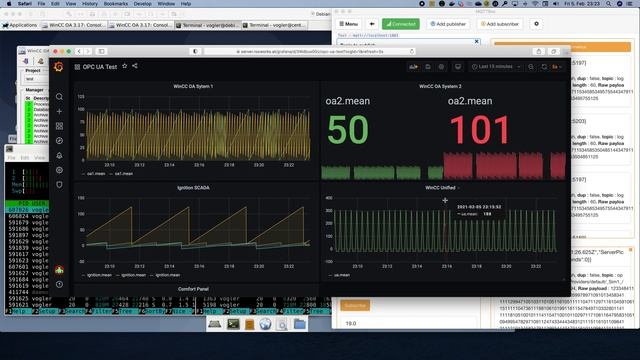Viewport: 640px width, 360px height.
Task: Go forward in Safari browser window
Action: pyautogui.click(x=88, y=51)
